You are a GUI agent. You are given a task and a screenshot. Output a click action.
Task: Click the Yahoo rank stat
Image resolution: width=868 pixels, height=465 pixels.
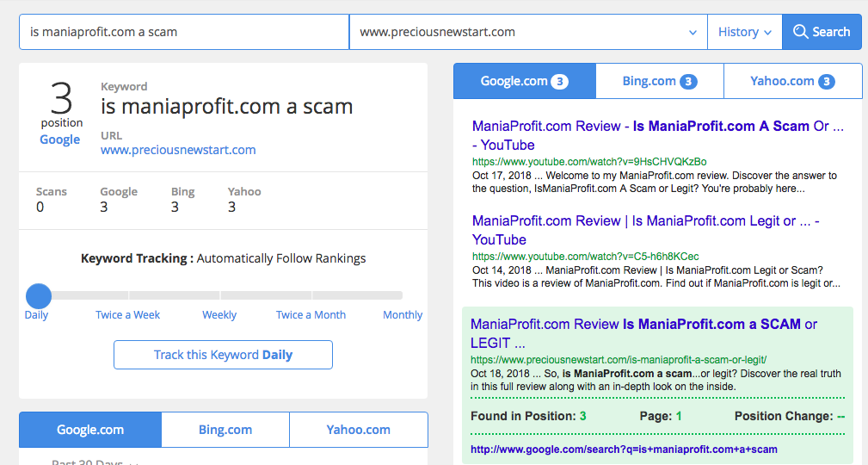tap(244, 200)
